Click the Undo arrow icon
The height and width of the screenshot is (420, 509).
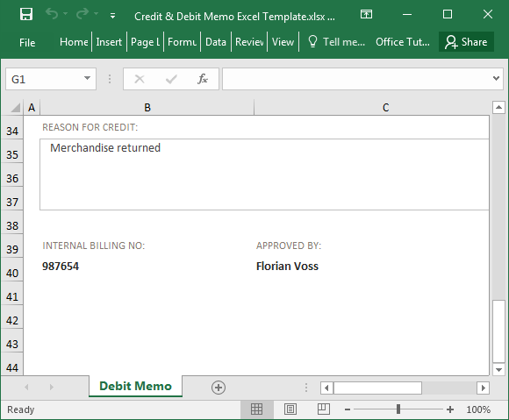coord(52,14)
